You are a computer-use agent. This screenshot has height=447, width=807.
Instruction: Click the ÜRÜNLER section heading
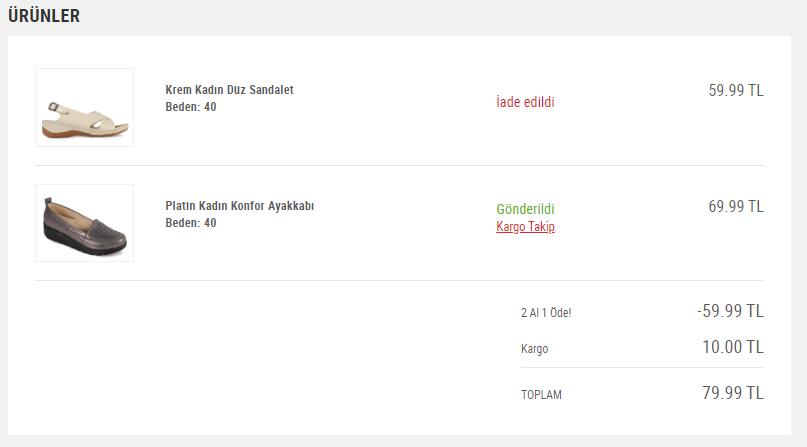coord(44,15)
